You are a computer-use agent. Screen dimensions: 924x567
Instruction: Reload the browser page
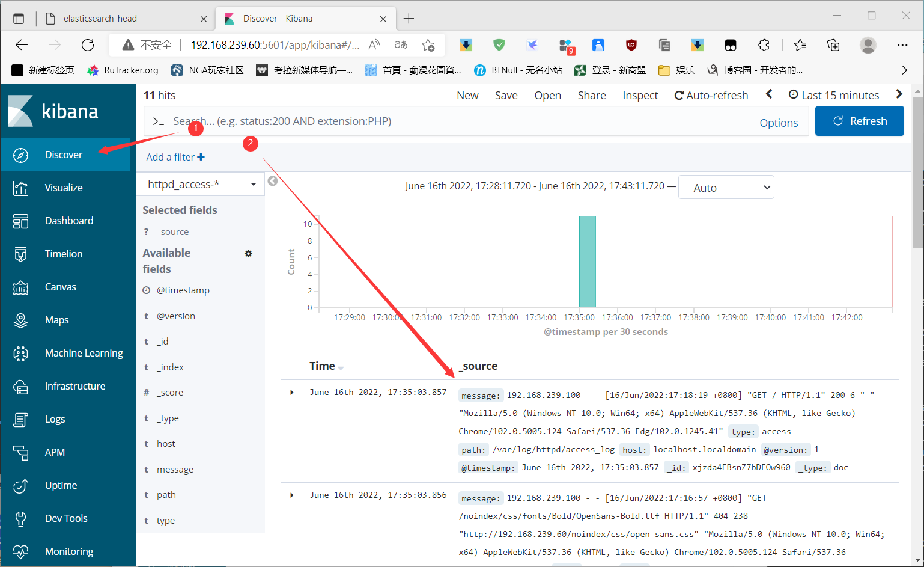[88, 45]
